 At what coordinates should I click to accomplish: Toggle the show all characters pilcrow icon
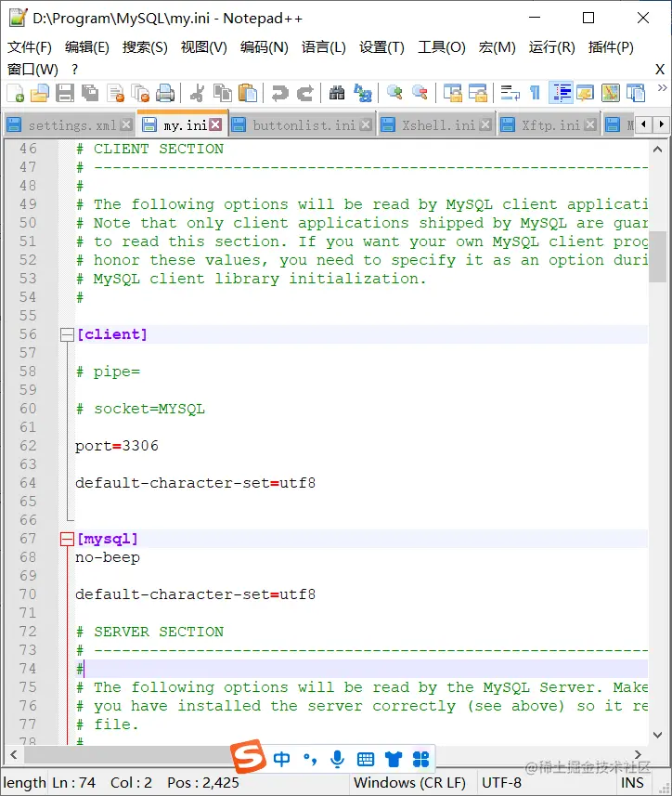click(535, 94)
